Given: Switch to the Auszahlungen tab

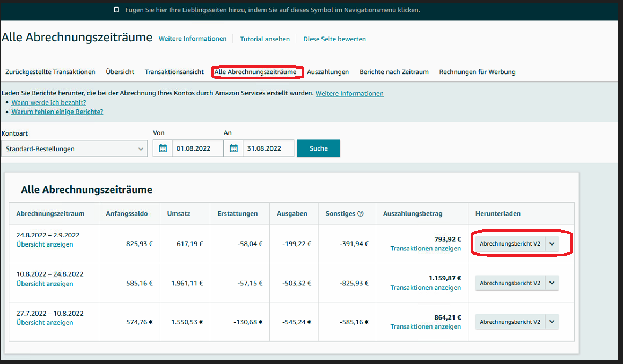Looking at the screenshot, I should click(x=328, y=72).
